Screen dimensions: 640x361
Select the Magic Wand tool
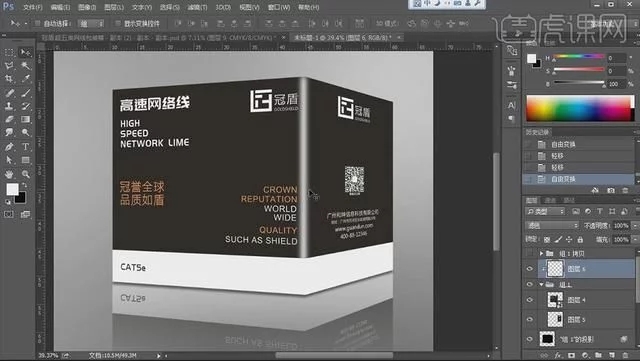25,65
